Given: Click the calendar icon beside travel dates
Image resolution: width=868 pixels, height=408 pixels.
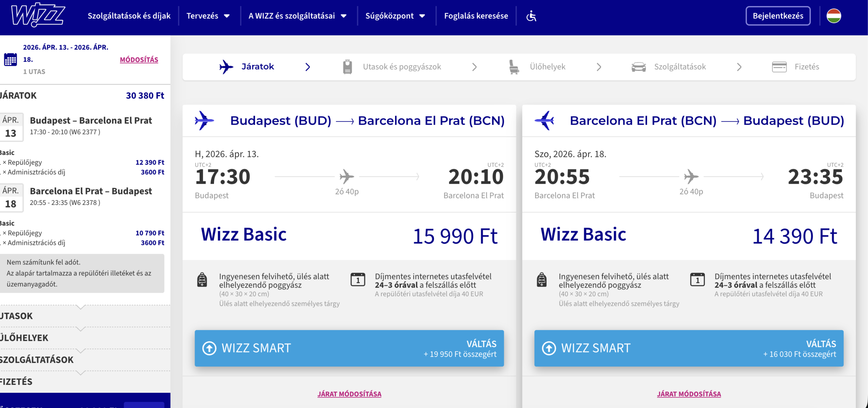Looking at the screenshot, I should (x=11, y=60).
